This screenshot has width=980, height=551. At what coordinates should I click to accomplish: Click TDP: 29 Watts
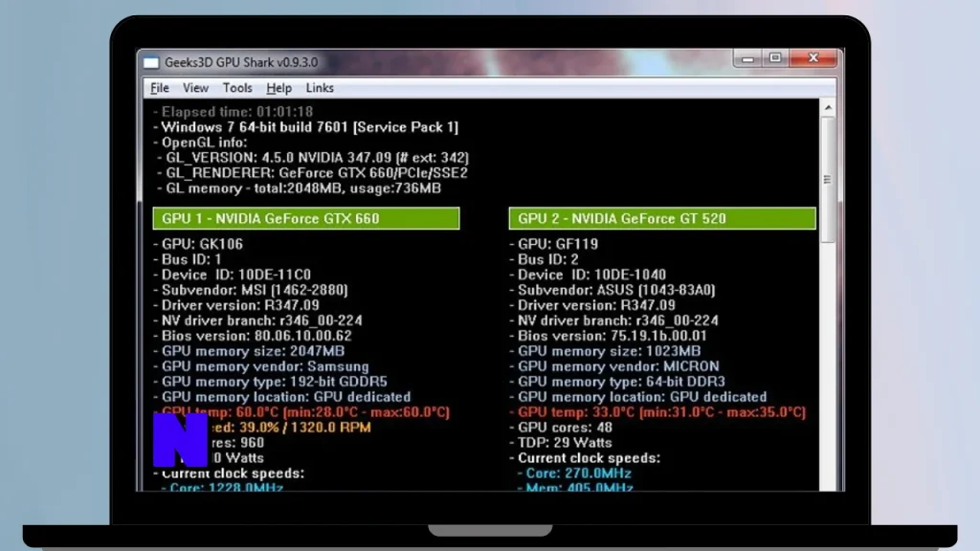click(561, 443)
